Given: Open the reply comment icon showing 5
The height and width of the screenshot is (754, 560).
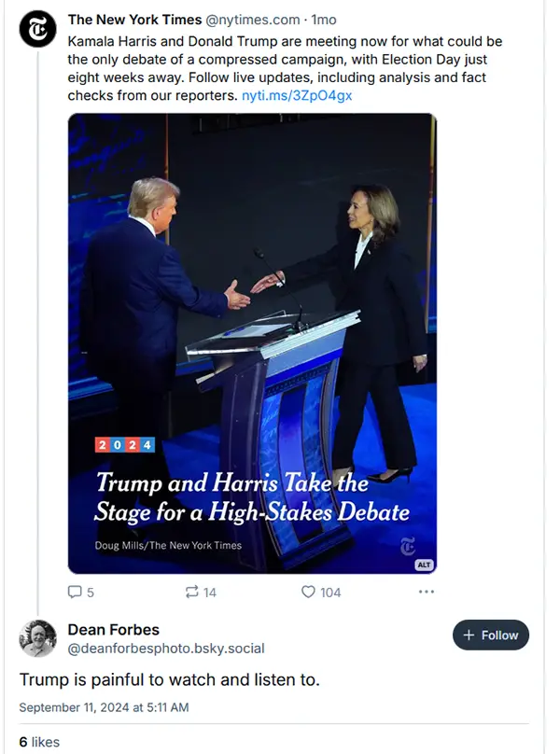Looking at the screenshot, I should [x=75, y=592].
